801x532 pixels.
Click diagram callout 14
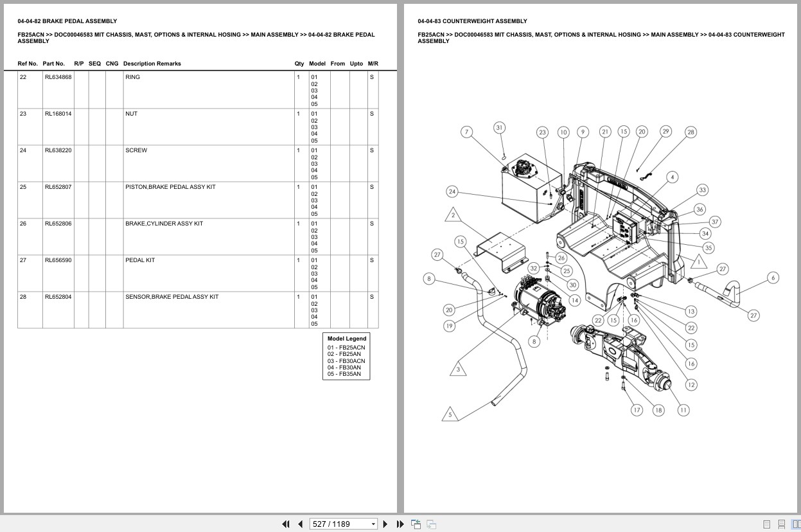[x=575, y=300]
